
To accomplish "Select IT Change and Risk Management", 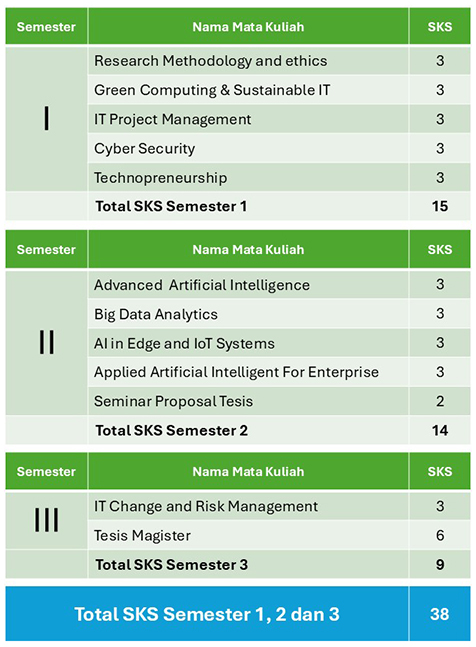I will [x=206, y=506].
